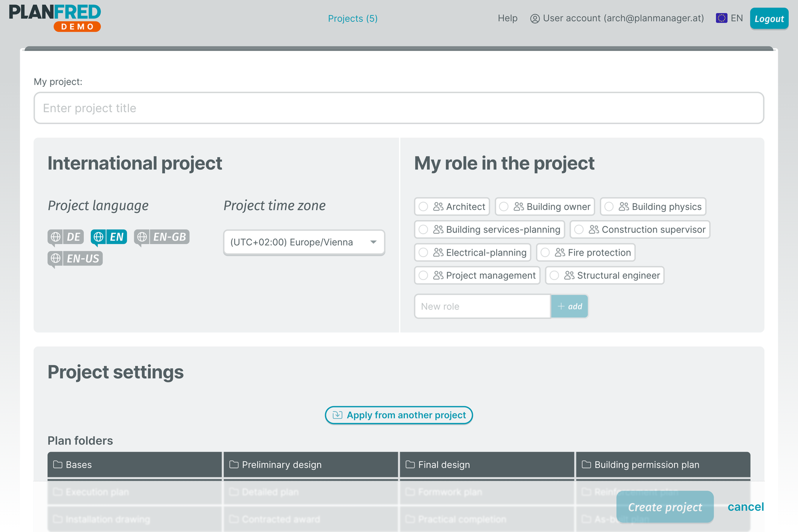This screenshot has width=798, height=532.
Task: Select the Architect role radio button
Action: [423, 207]
